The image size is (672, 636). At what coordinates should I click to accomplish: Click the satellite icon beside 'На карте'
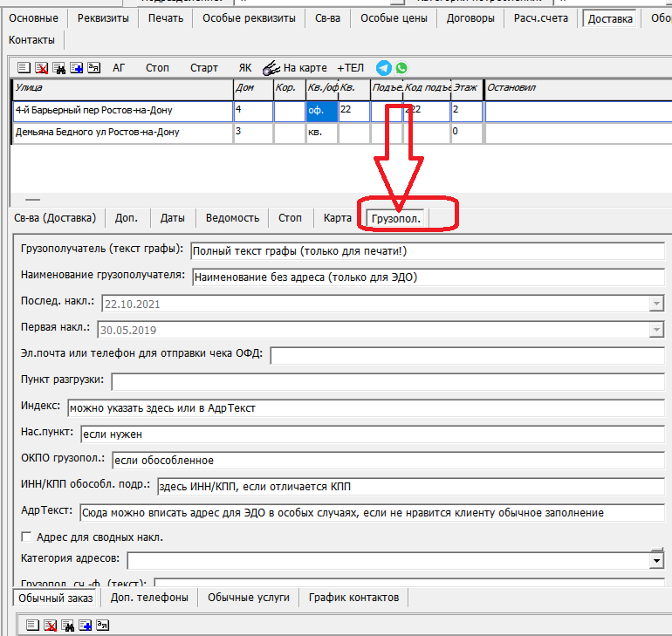click(271, 68)
